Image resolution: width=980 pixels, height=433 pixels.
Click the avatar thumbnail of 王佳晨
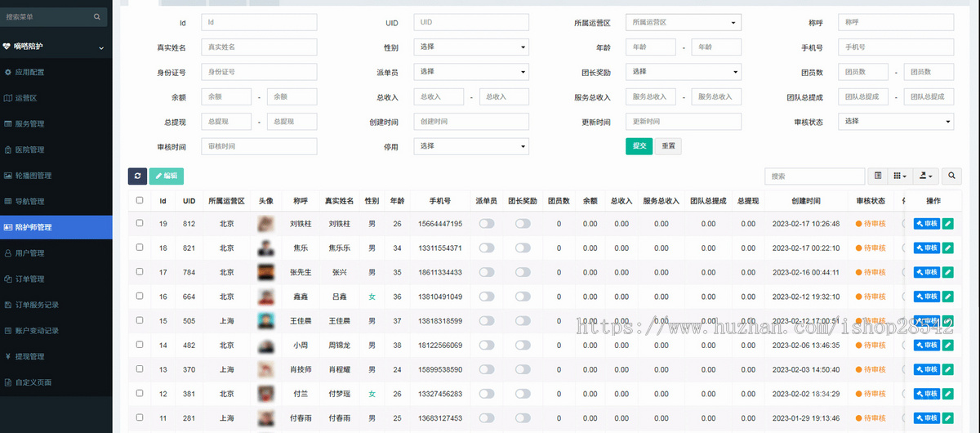[265, 321]
